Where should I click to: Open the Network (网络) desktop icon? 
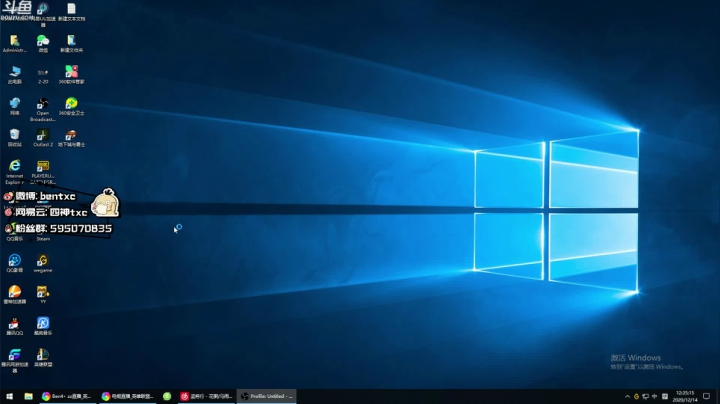[x=14, y=106]
